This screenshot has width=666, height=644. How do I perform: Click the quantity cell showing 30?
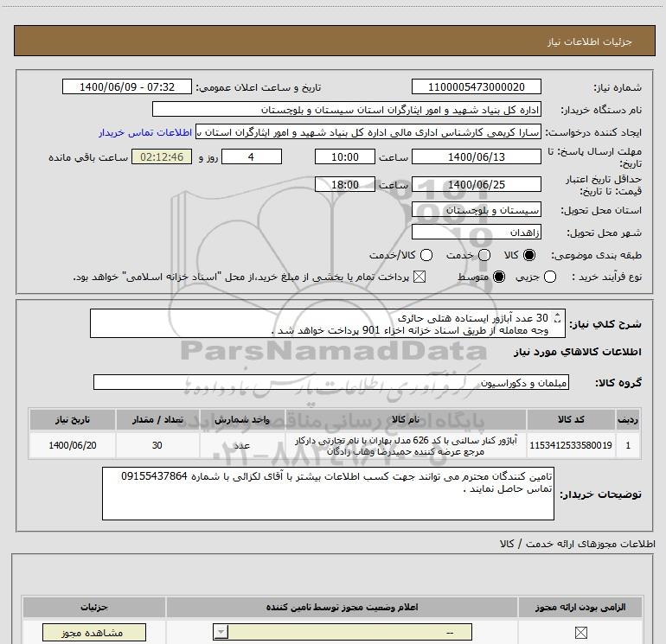pyautogui.click(x=157, y=445)
